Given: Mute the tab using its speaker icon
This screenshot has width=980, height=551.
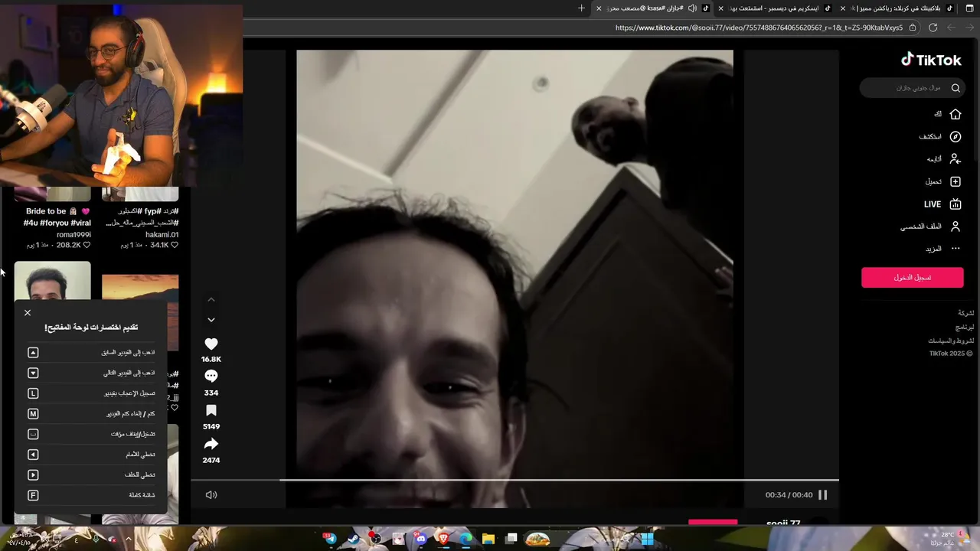Looking at the screenshot, I should click(692, 8).
